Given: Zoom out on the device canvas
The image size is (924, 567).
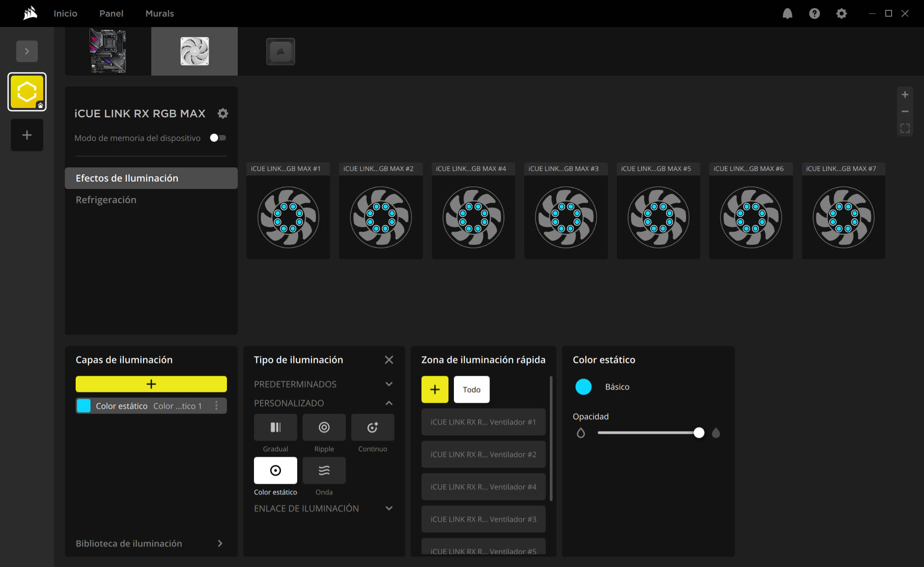Looking at the screenshot, I should [905, 111].
